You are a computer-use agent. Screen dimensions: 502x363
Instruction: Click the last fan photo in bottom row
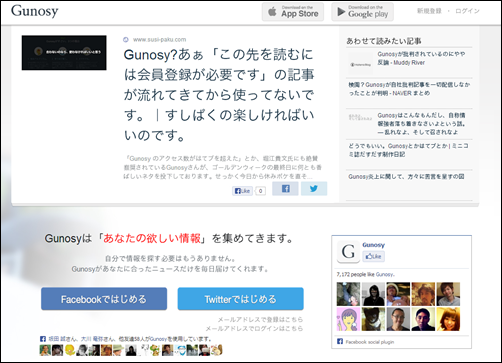pos(448,319)
